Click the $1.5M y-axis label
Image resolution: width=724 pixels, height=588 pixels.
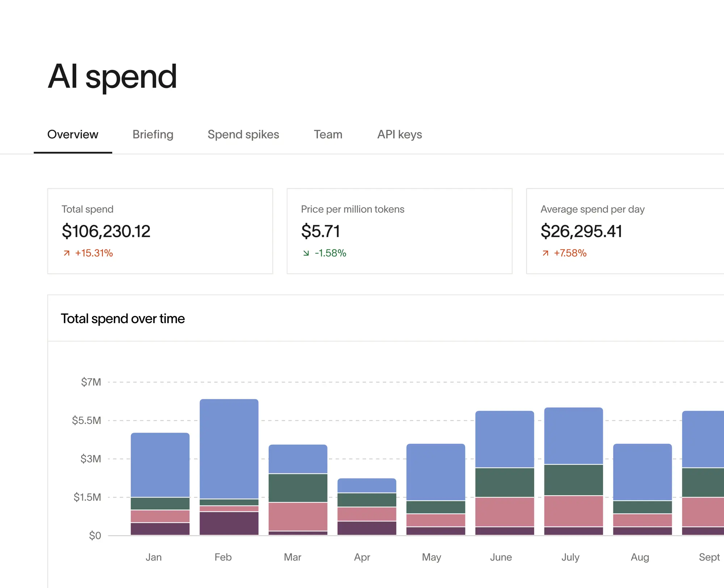coord(87,497)
